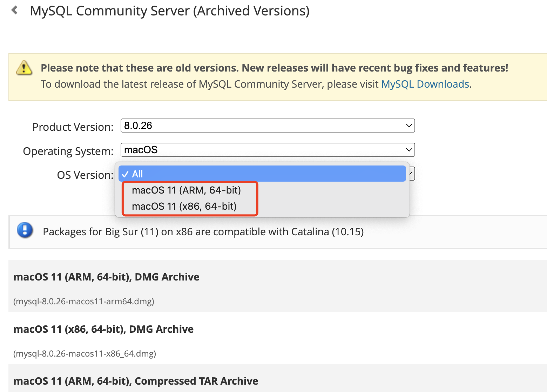Select macOS 11 (ARM, 64-bit) DMG Archive
This screenshot has width=547, height=392.
[106, 277]
